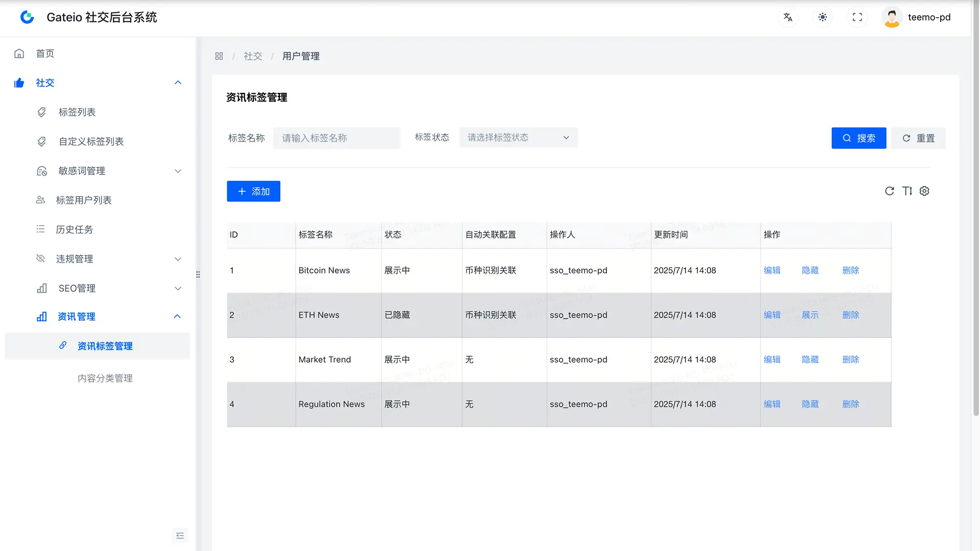Delete the Bitcoin News row
The image size is (980, 551).
[850, 270]
